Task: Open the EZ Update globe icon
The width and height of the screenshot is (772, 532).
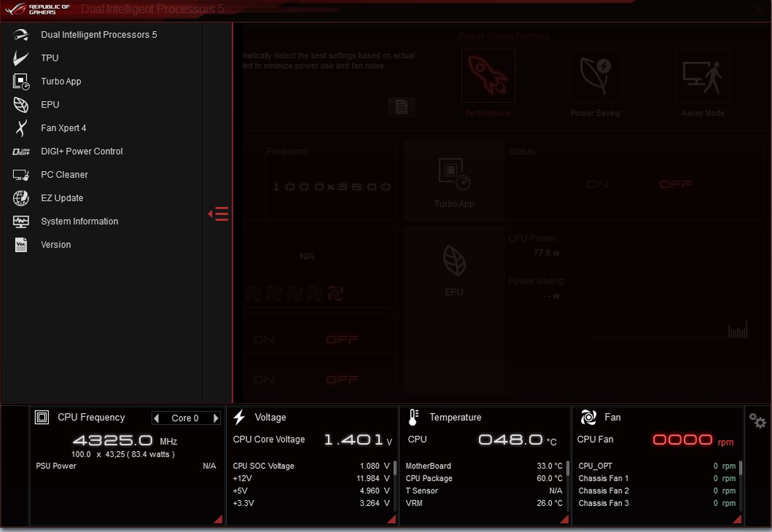Action: [21, 198]
